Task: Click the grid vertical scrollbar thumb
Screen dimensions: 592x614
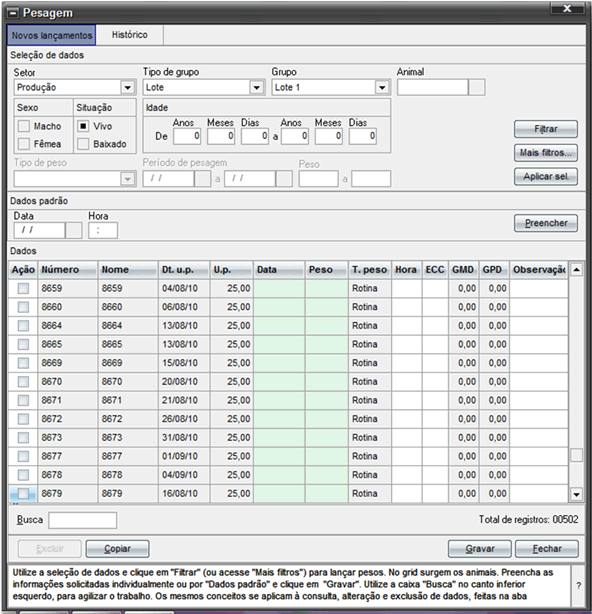Action: click(x=576, y=455)
